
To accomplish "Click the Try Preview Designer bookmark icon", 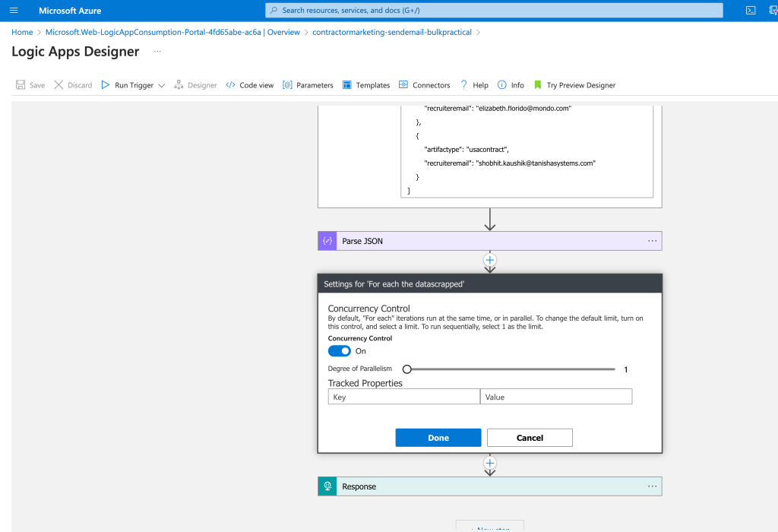I will (x=537, y=85).
